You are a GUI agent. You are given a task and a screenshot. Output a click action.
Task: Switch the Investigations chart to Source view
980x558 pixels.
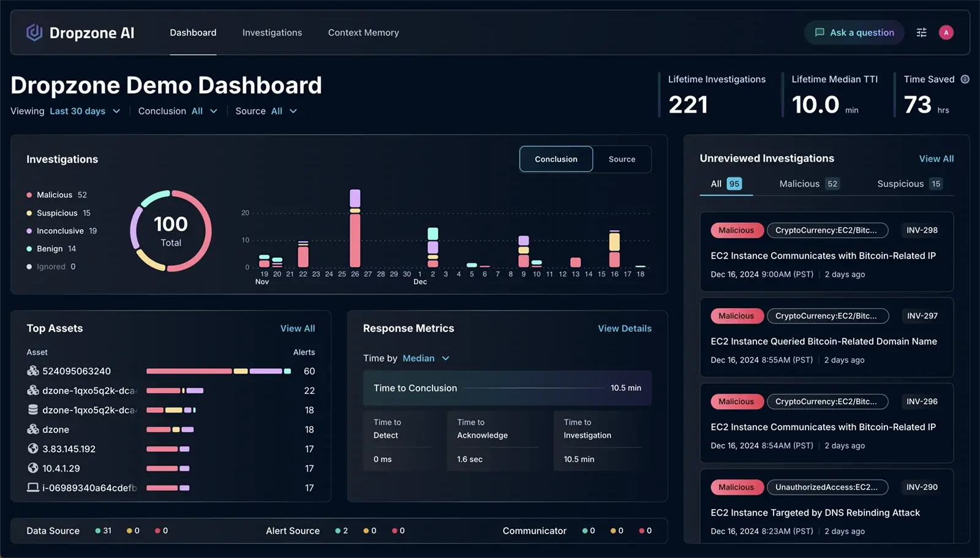pos(622,159)
